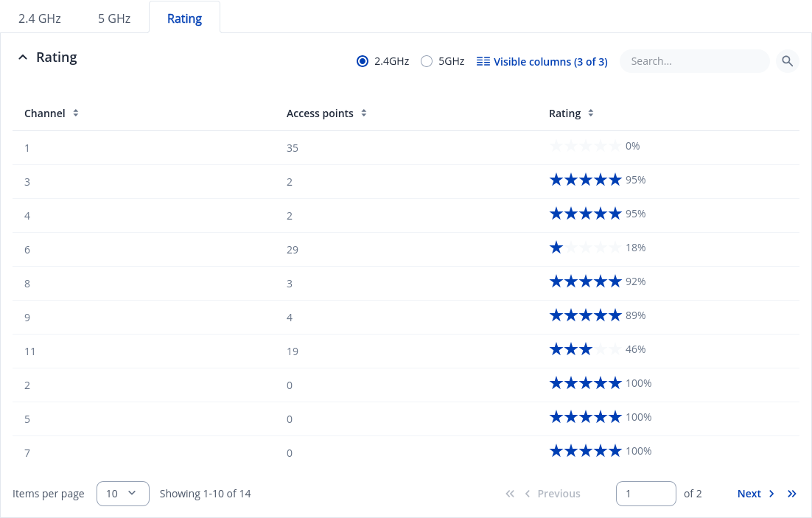This screenshot has height=518, width=812.
Task: Click the next page chevron arrow
Action: tap(771, 494)
